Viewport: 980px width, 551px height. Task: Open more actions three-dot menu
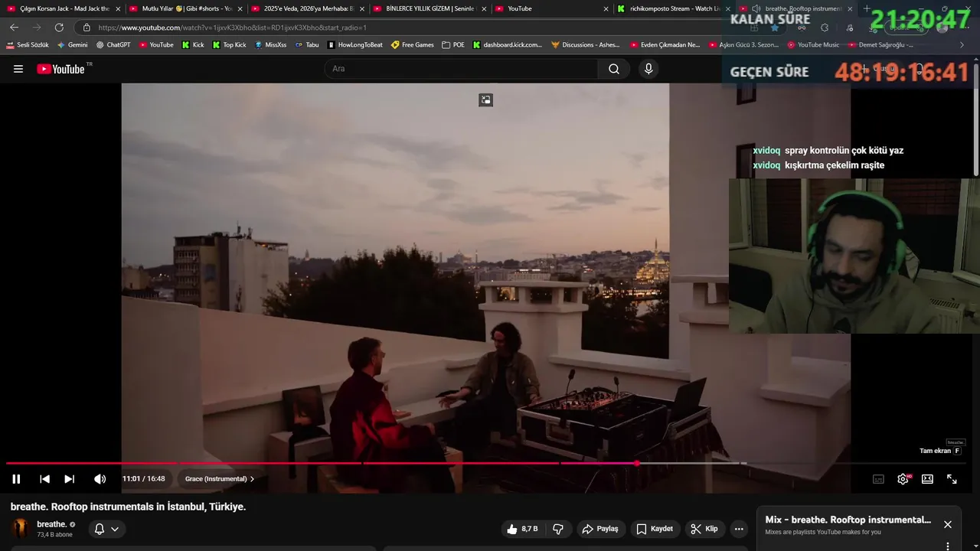[x=739, y=529]
